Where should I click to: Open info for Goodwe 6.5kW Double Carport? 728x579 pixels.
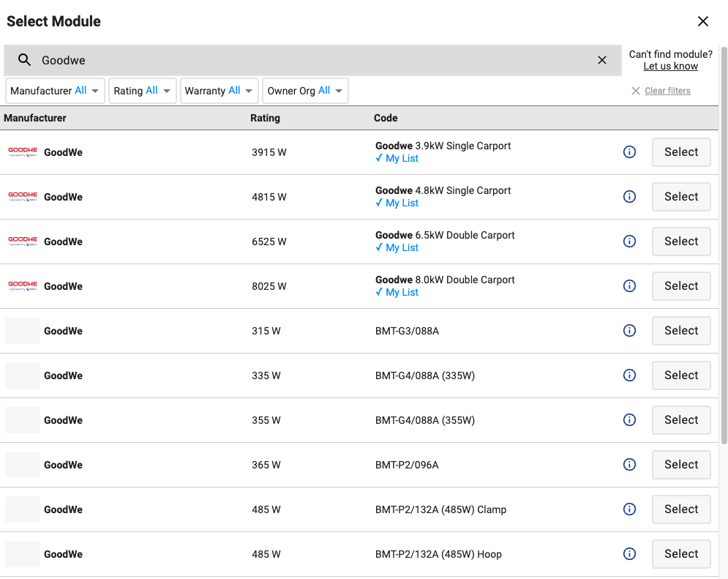pyautogui.click(x=629, y=241)
